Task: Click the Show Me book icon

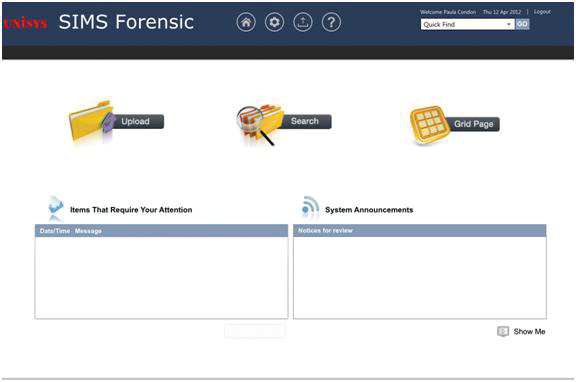Action: click(503, 331)
